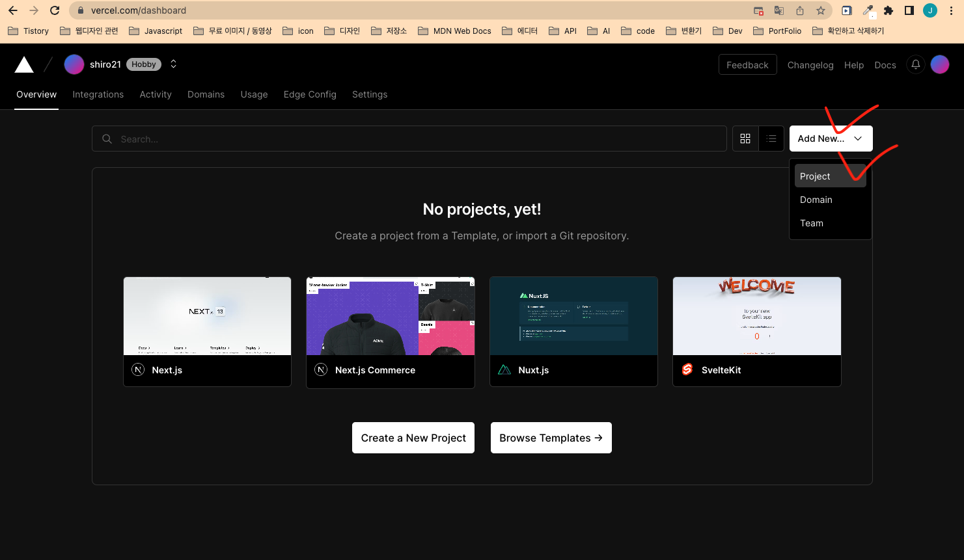Select Domain from Add New menu
The height and width of the screenshot is (560, 964).
[831, 200]
